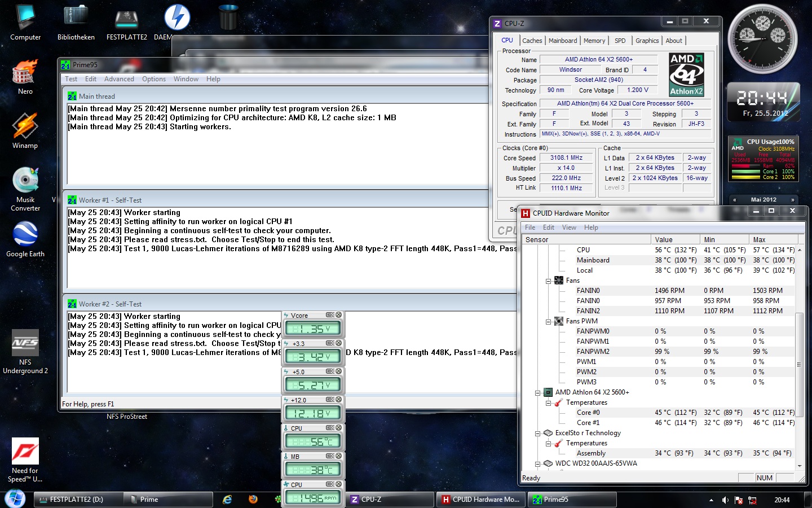
Task: Click the Max column header
Action: tap(773, 239)
